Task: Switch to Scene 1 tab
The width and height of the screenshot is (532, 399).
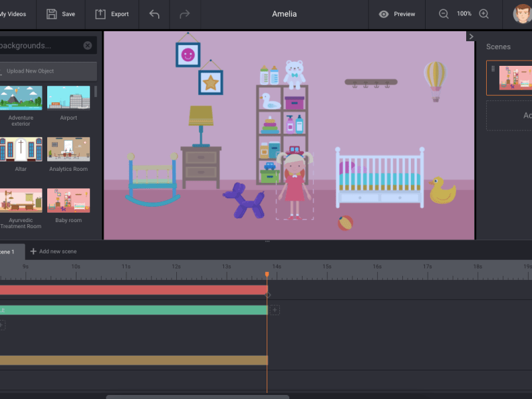Action: pyautogui.click(x=8, y=251)
